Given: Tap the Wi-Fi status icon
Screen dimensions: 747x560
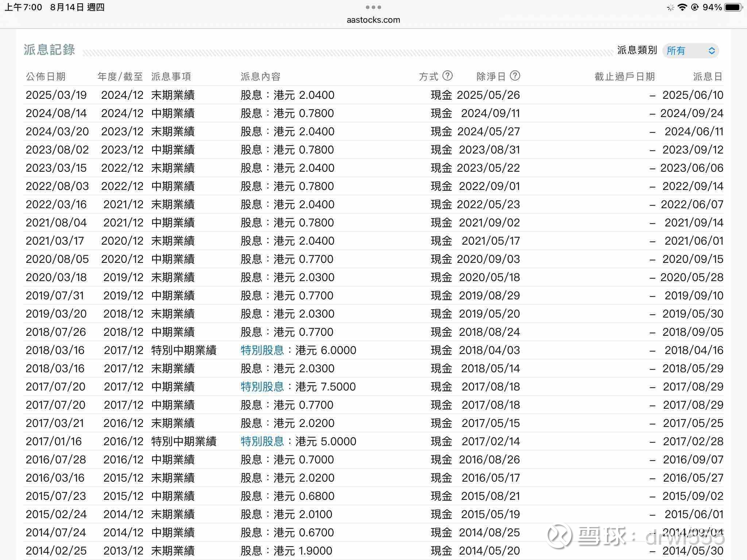Looking at the screenshot, I should (682, 7).
